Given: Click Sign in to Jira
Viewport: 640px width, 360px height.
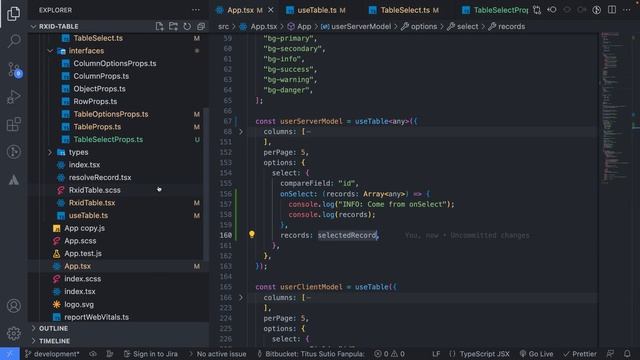Looking at the screenshot, I should click(151, 354).
